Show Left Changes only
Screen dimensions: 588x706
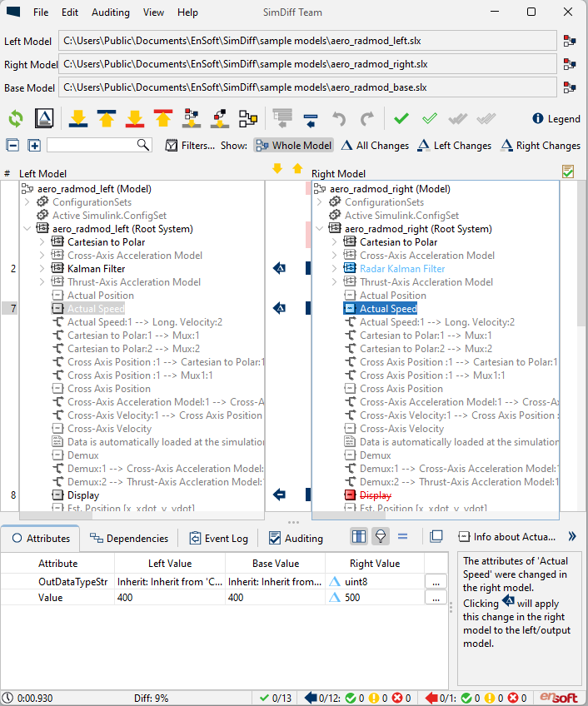(454, 146)
